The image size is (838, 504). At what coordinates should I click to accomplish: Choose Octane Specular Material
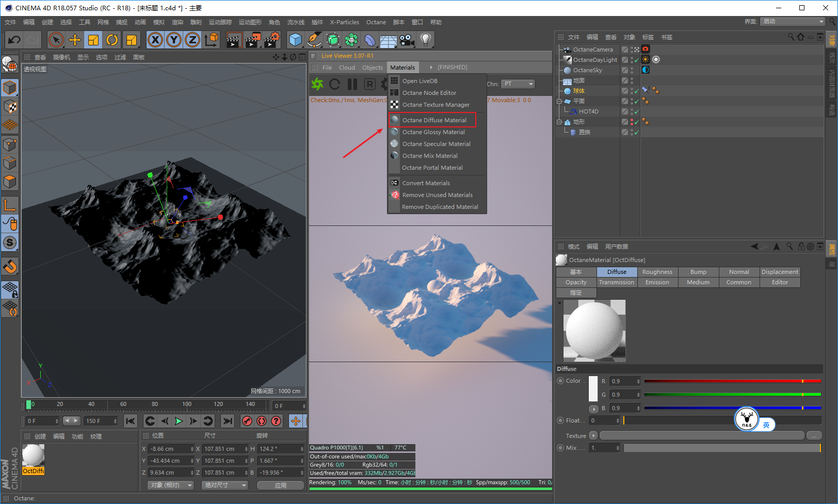click(436, 144)
